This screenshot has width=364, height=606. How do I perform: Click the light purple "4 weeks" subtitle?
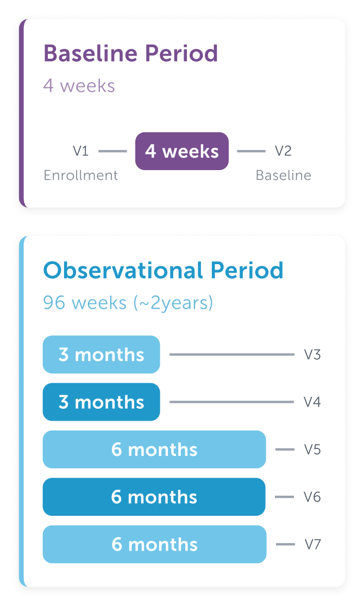coord(79,86)
